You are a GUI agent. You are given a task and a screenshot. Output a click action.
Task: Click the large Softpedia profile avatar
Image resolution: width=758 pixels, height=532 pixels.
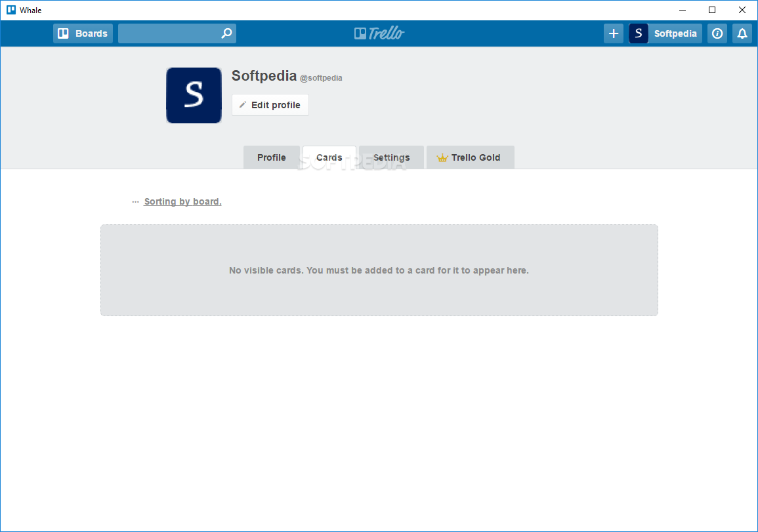click(x=194, y=95)
